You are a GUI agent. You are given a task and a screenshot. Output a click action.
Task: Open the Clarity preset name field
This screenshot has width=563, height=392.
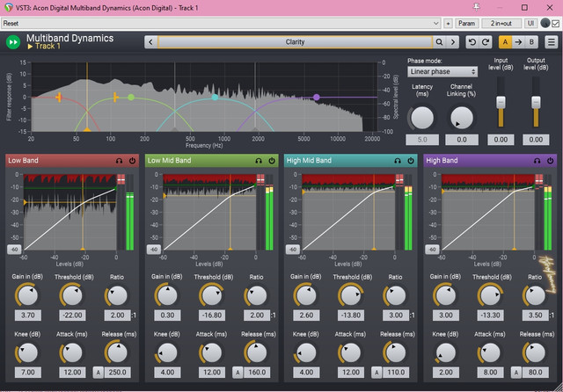295,42
